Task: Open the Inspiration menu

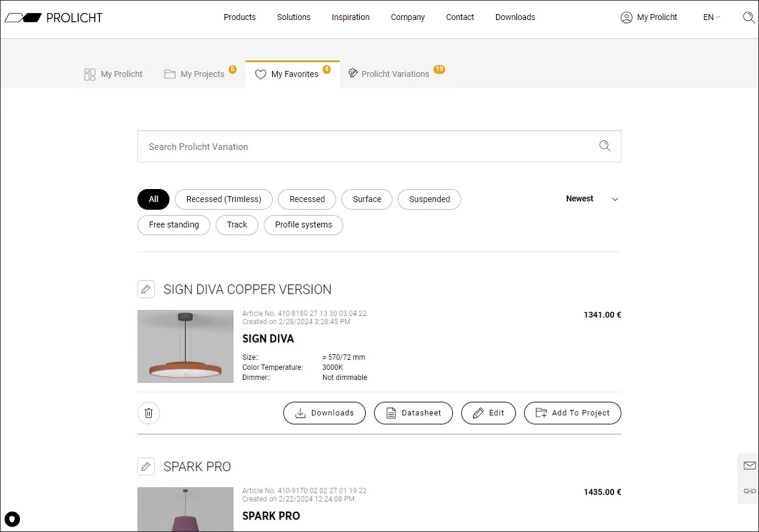Action: point(351,17)
